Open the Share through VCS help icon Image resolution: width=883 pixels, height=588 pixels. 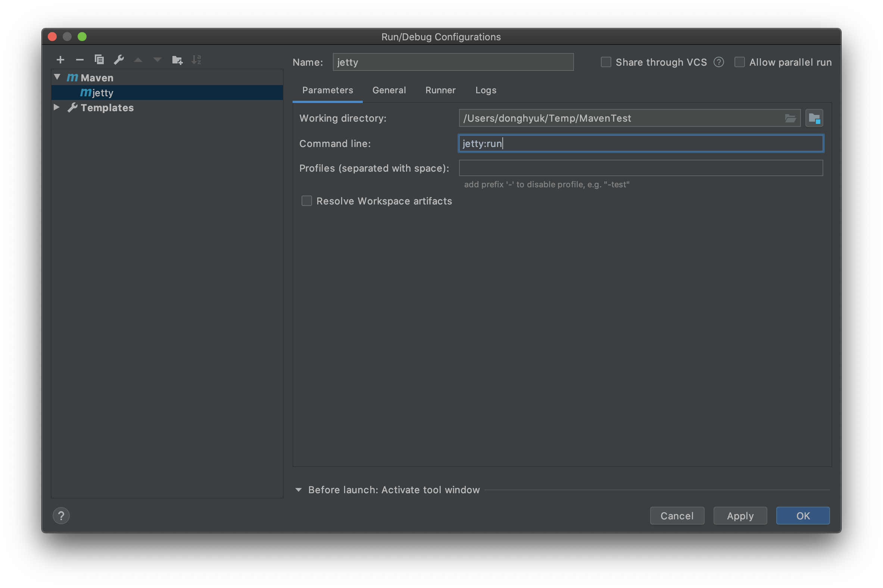pos(719,62)
